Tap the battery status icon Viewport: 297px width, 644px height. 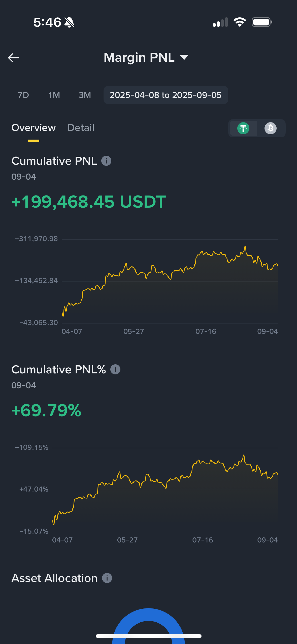262,22
